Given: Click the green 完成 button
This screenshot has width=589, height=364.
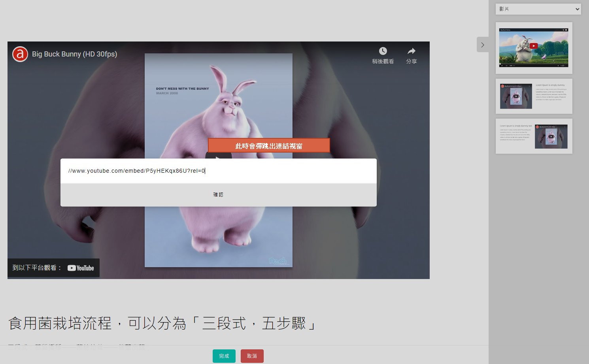Looking at the screenshot, I should click(x=224, y=356).
